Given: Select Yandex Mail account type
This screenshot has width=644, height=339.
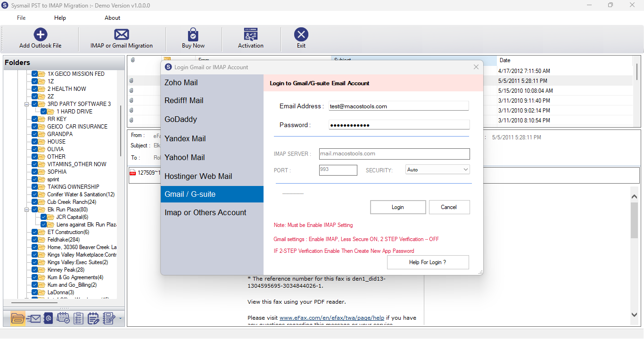Looking at the screenshot, I should tap(212, 138).
